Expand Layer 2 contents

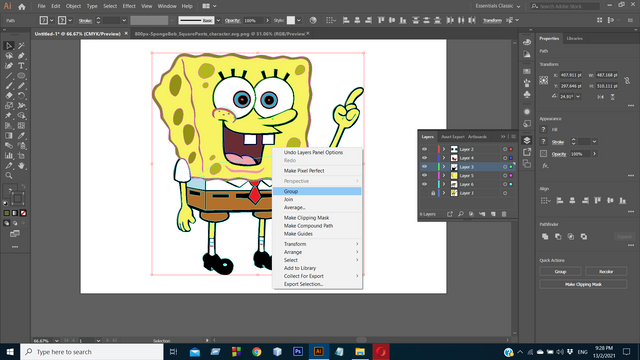(444, 149)
